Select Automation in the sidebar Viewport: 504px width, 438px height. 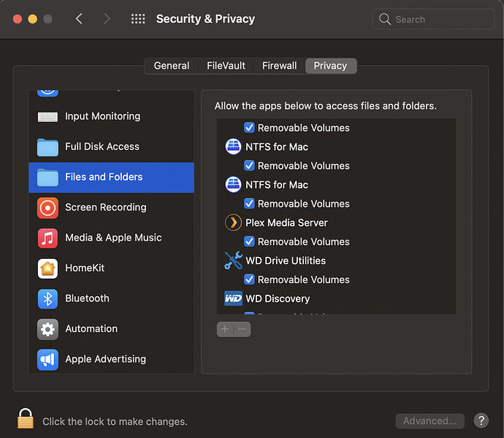(x=111, y=329)
